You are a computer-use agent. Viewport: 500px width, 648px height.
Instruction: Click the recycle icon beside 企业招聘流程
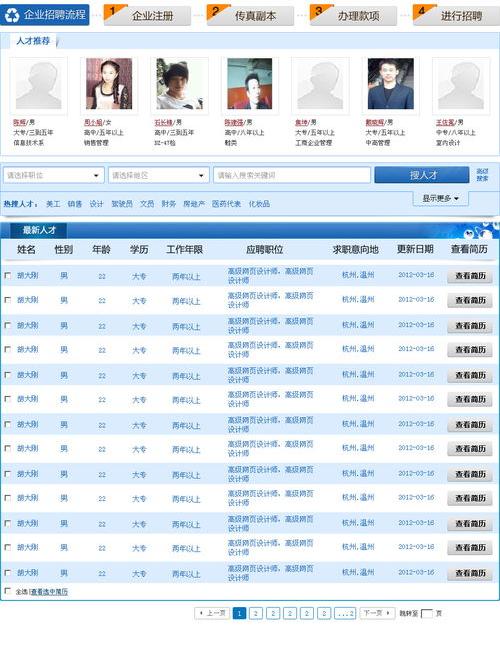(x=12, y=15)
